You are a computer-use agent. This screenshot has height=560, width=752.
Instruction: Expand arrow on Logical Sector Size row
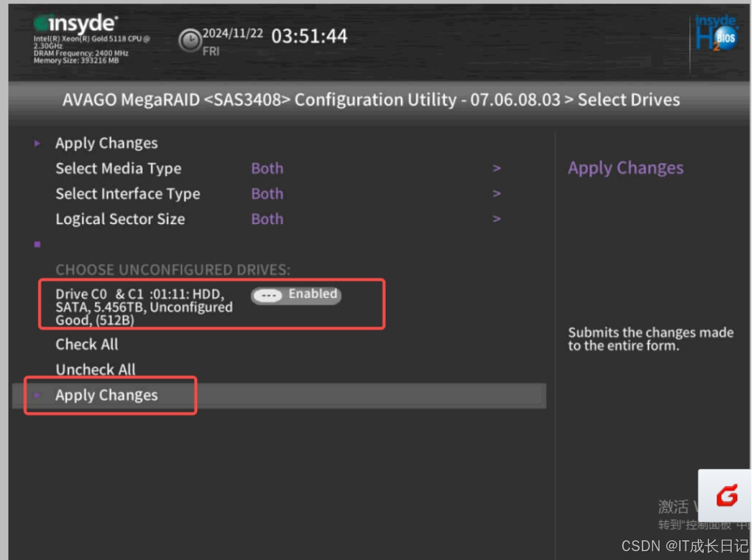(497, 219)
